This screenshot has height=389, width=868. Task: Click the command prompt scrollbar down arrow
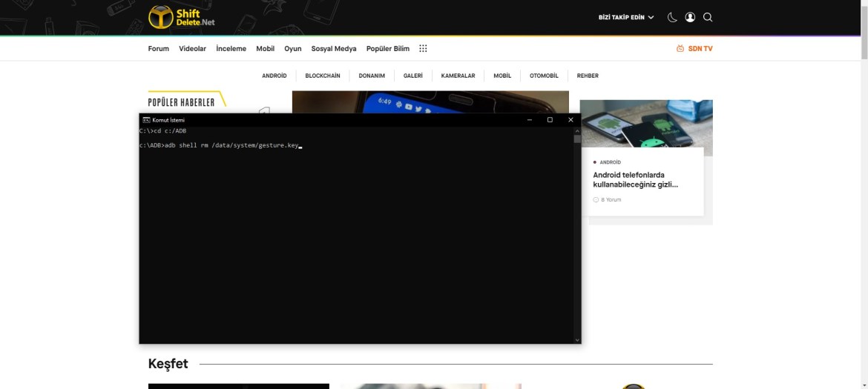point(577,340)
